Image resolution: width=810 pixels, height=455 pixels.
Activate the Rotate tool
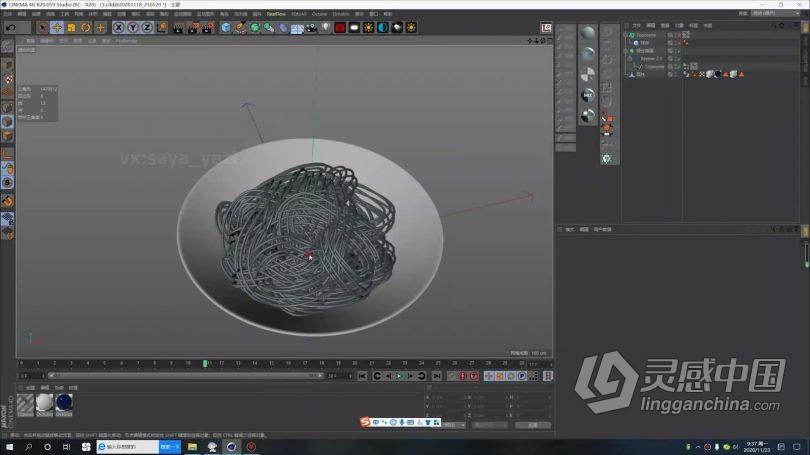point(86,27)
